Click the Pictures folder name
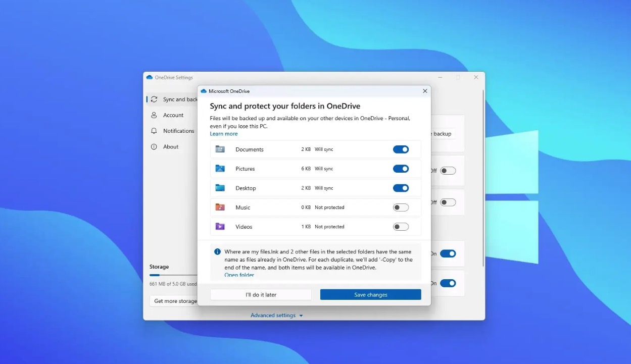The width and height of the screenshot is (631, 364). tap(245, 169)
